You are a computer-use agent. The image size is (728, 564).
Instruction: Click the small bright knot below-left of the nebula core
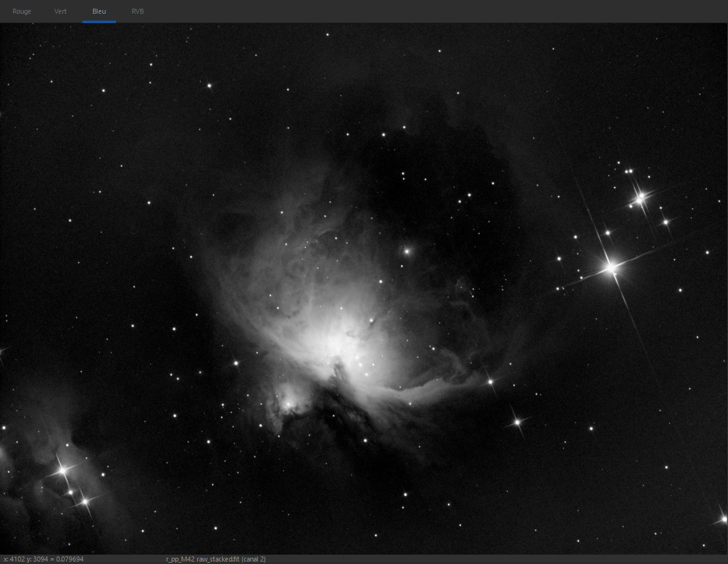[289, 404]
